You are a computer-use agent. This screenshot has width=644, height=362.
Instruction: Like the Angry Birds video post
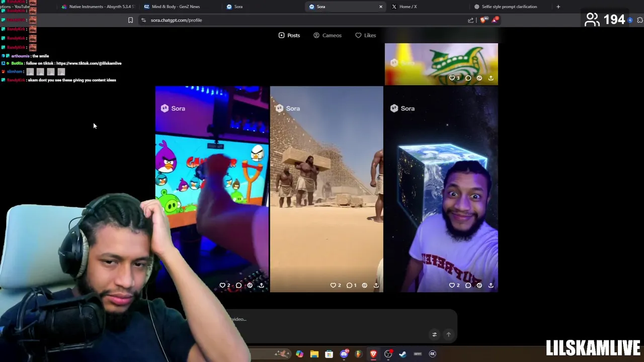point(222,285)
